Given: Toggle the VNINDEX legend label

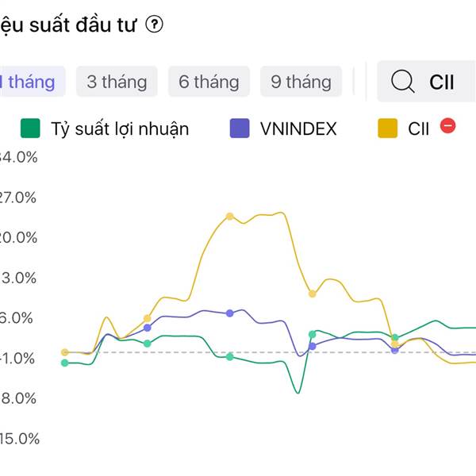Looking at the screenshot, I should (298, 128).
